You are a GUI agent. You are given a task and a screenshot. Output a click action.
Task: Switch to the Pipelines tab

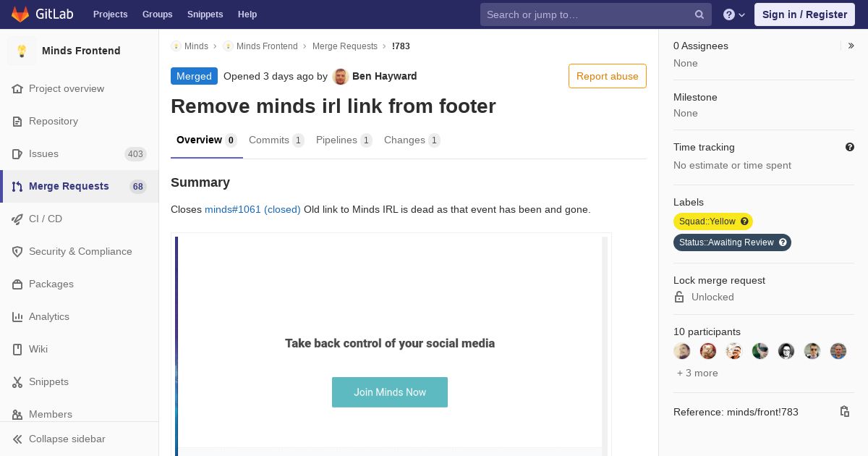coord(344,140)
